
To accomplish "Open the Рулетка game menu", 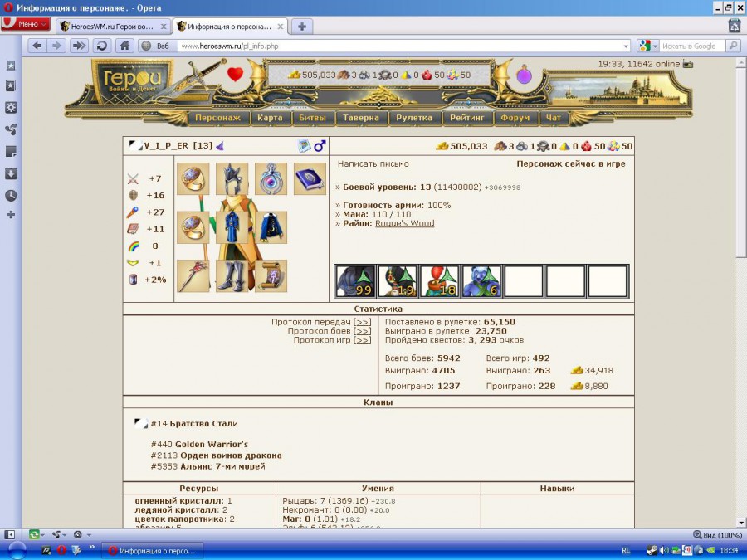I will click(x=414, y=118).
